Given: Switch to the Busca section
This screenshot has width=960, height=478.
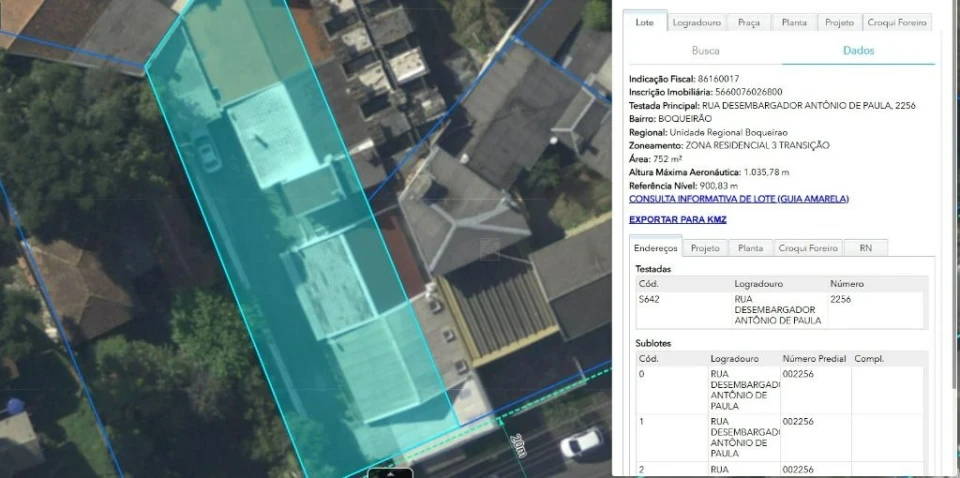Looking at the screenshot, I should (705, 51).
